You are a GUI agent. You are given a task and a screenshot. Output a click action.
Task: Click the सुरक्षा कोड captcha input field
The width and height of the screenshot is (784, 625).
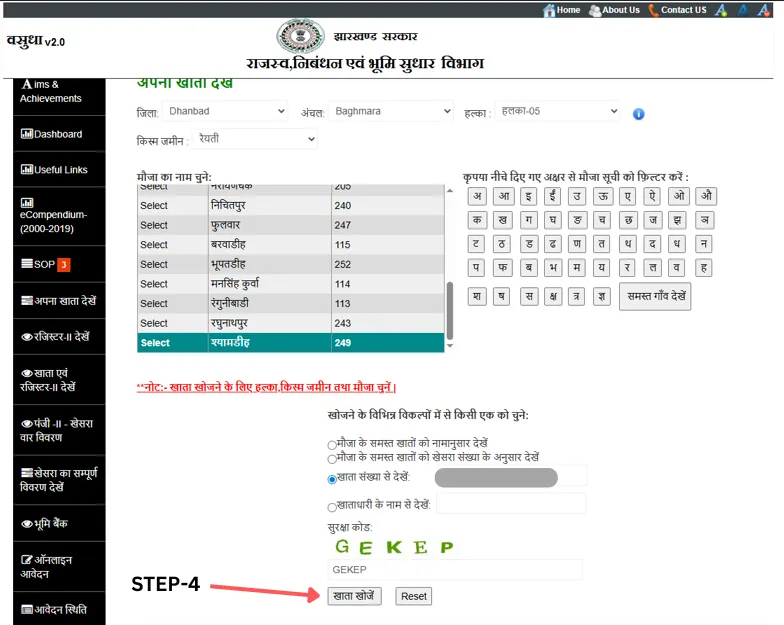point(455,570)
